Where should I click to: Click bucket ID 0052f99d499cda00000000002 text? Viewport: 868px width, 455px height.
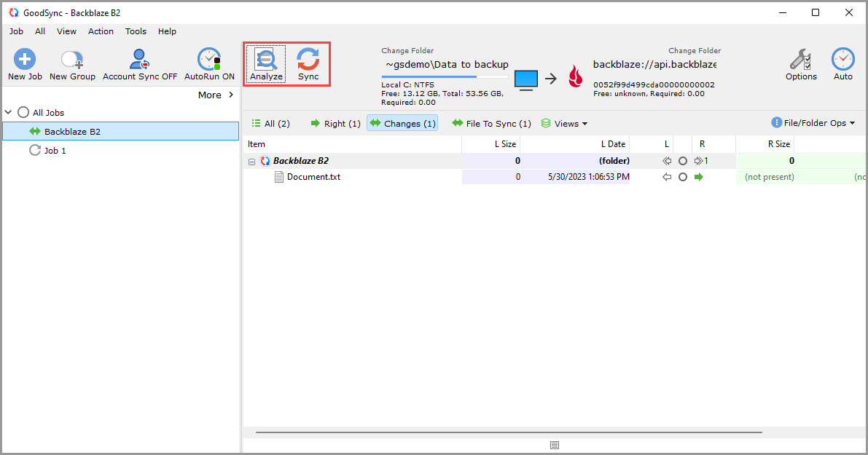click(654, 84)
